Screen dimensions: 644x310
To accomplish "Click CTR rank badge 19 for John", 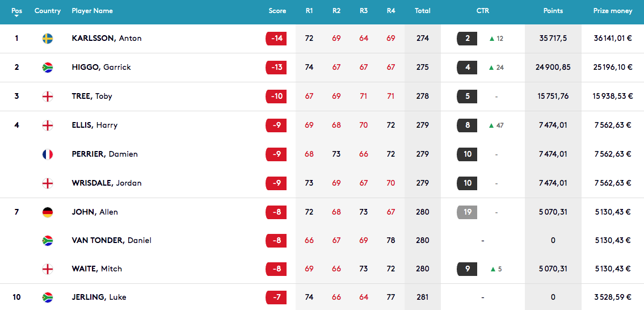I will tap(467, 212).
